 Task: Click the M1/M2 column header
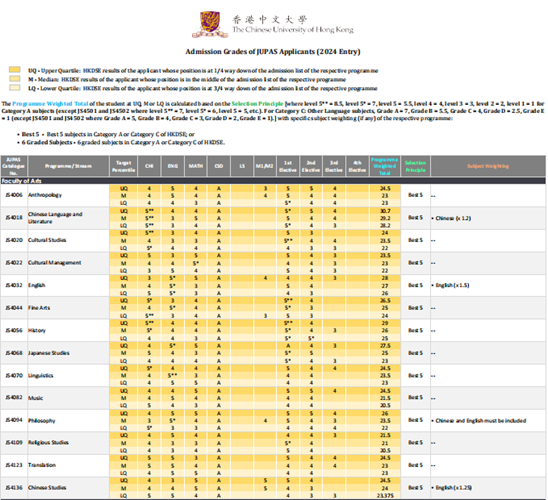click(264, 166)
